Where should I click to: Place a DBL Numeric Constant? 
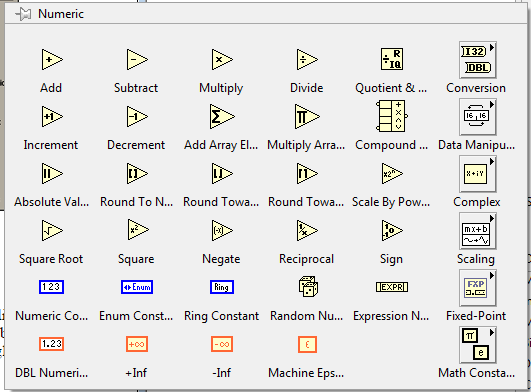click(51, 344)
